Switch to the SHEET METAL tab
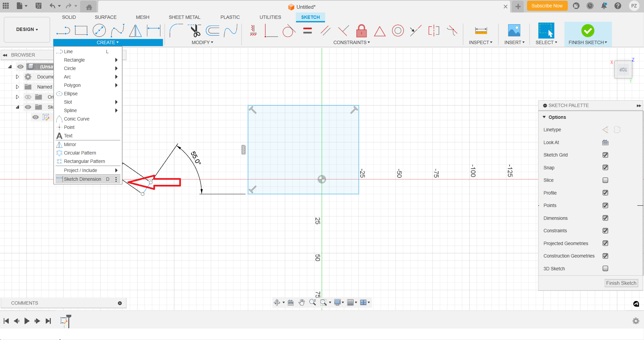Viewport: 644px width, 340px height. click(184, 17)
